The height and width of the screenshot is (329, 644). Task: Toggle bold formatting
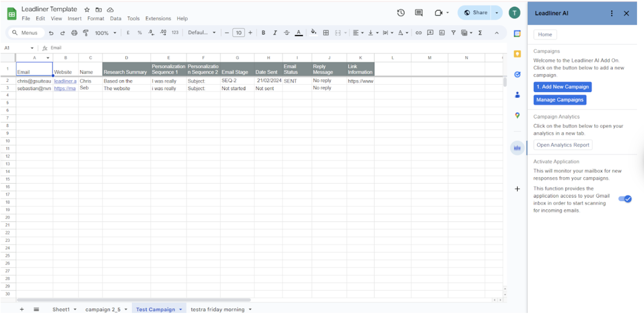click(263, 33)
